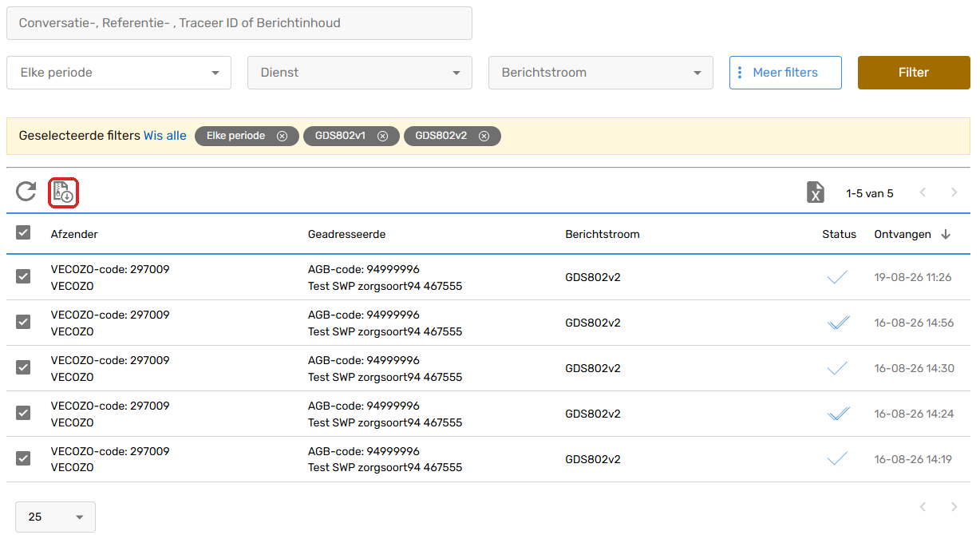This screenshot has width=980, height=535.
Task: Click the Status column header
Action: 840,234
